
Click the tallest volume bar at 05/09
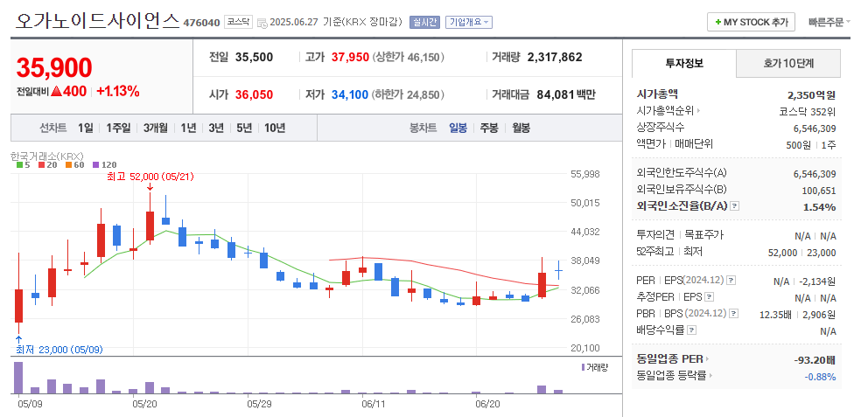[18, 378]
